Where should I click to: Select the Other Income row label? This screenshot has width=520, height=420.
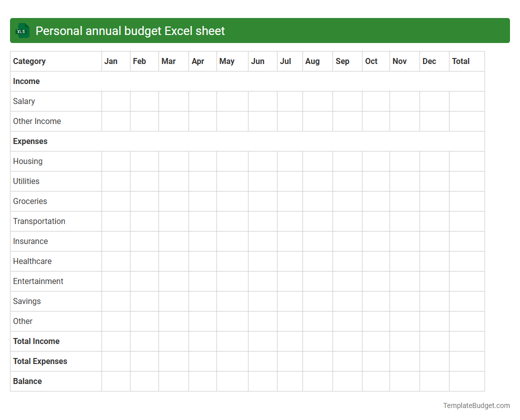click(36, 121)
